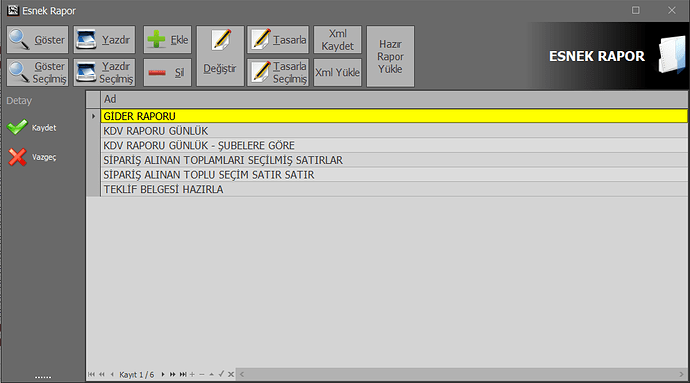Go to next record in navigator
The image size is (690, 383).
point(163,375)
